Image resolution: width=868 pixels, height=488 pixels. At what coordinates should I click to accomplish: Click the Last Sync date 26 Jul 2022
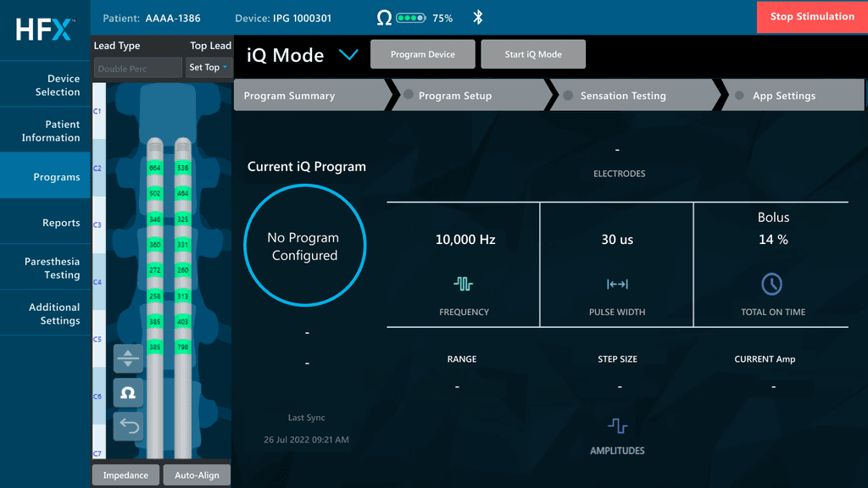[x=306, y=440]
